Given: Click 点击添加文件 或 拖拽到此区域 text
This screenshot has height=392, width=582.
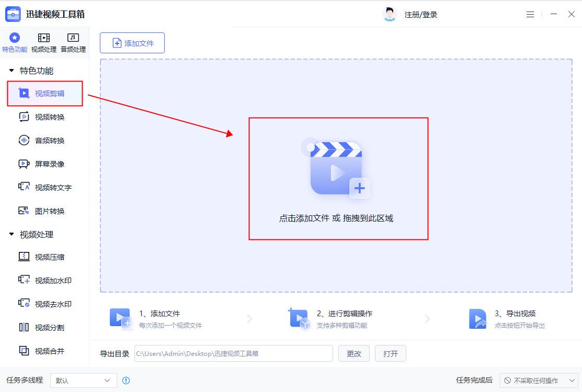Looking at the screenshot, I should [x=336, y=218].
